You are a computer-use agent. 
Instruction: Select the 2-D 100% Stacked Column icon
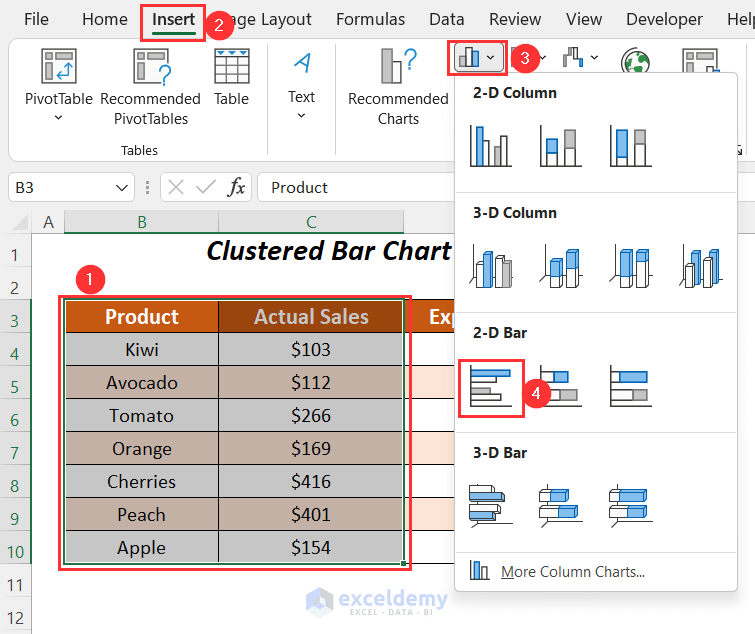[x=630, y=146]
